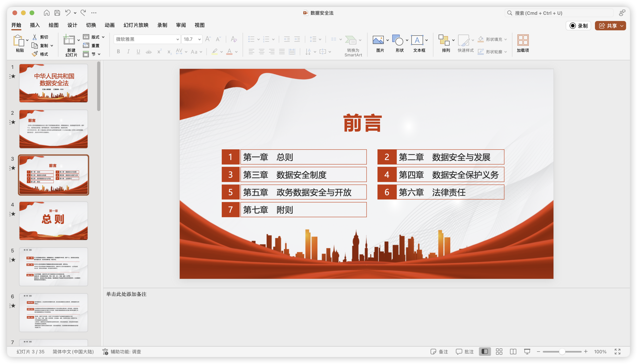Toggle the Notes pane in status bar
Screen dimensions: 637x364
tap(439, 352)
